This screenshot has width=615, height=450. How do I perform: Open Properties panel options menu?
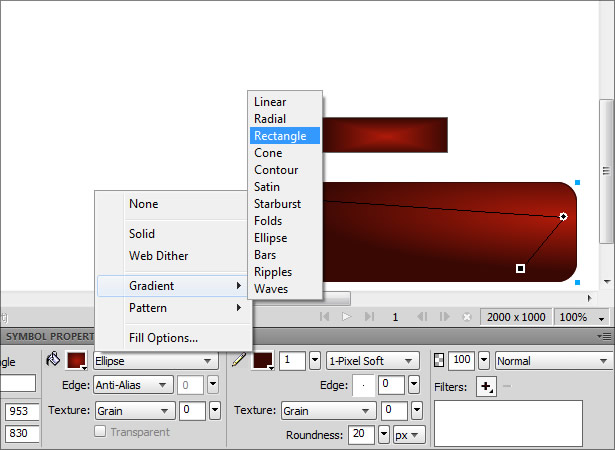tap(604, 336)
